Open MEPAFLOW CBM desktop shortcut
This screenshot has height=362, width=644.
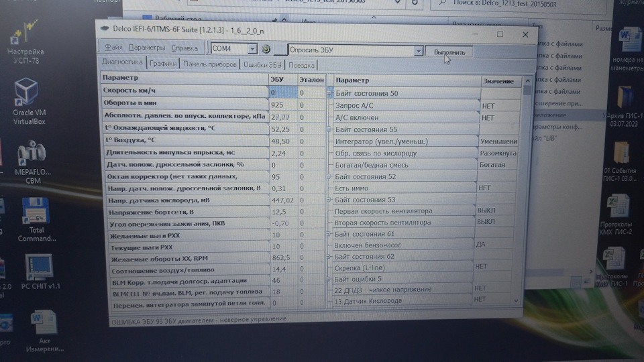click(x=32, y=162)
